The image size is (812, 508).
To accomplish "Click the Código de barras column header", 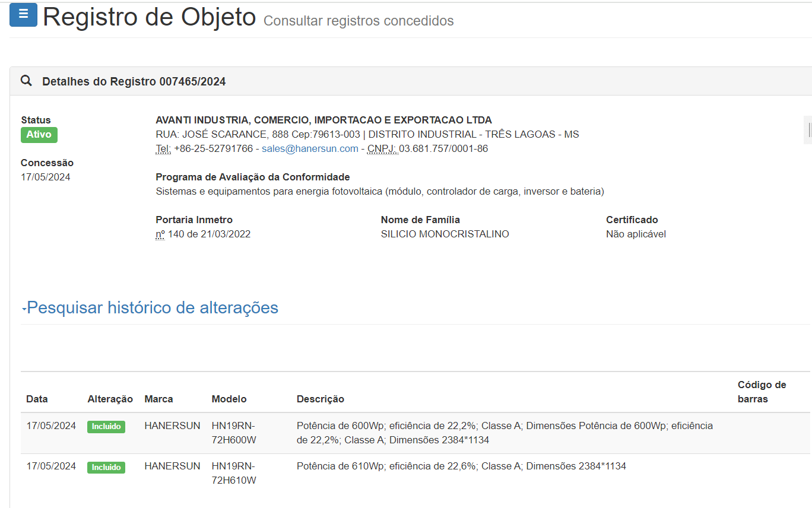I will coord(762,392).
